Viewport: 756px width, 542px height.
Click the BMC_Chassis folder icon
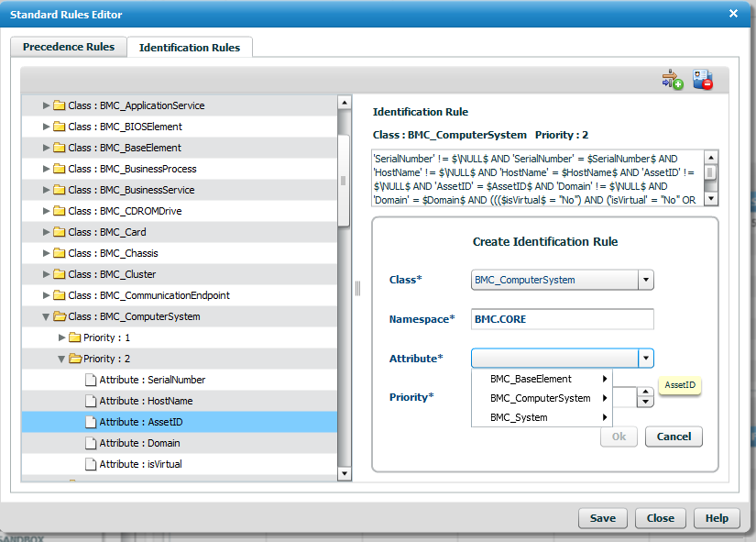pyautogui.click(x=60, y=253)
